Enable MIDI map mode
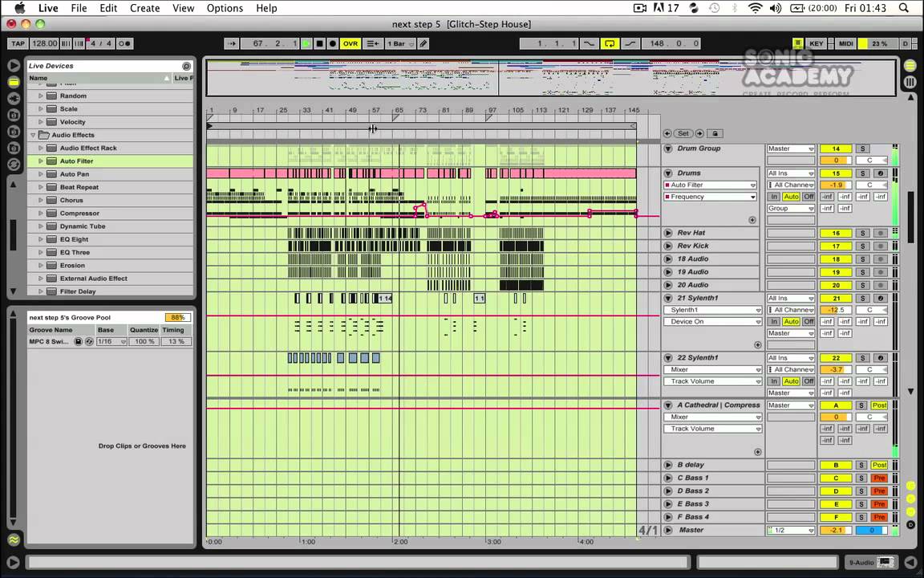Screen dimensions: 924x578 pyautogui.click(x=845, y=43)
